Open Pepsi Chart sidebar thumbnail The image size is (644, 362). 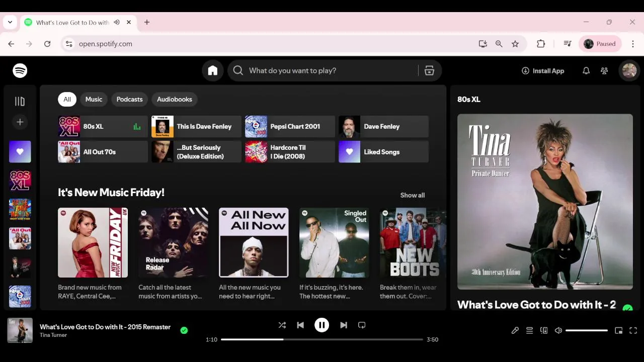20,297
